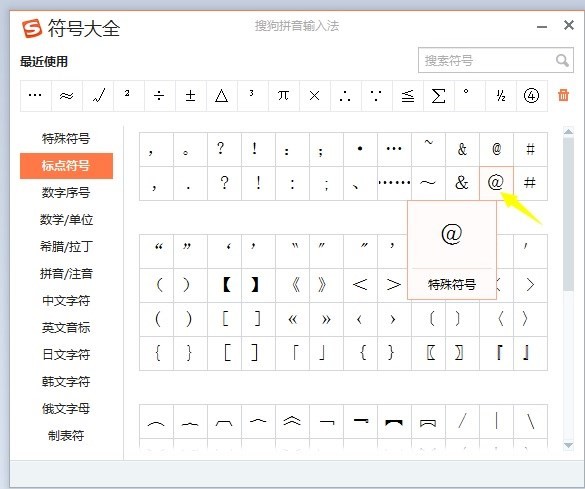The image size is (585, 489).
Task: Insert the left white lenticular bracket 〖
Action: pos(428,353)
